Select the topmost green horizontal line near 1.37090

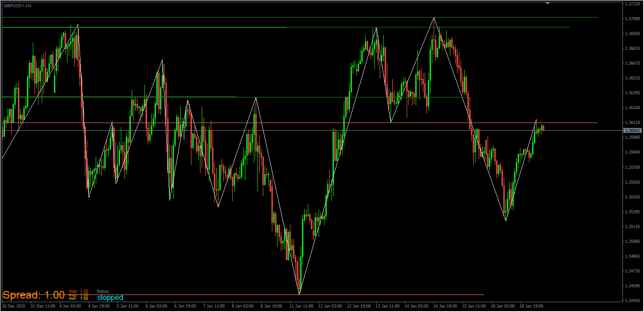[300, 17]
